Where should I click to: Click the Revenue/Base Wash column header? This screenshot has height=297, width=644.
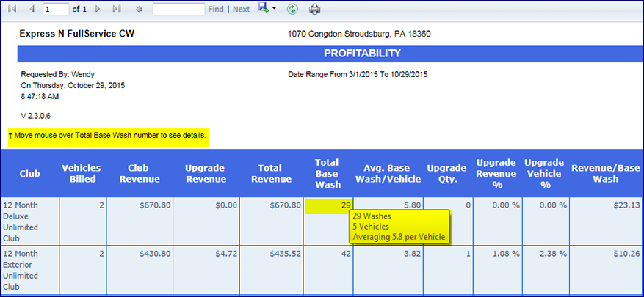[x=607, y=174]
